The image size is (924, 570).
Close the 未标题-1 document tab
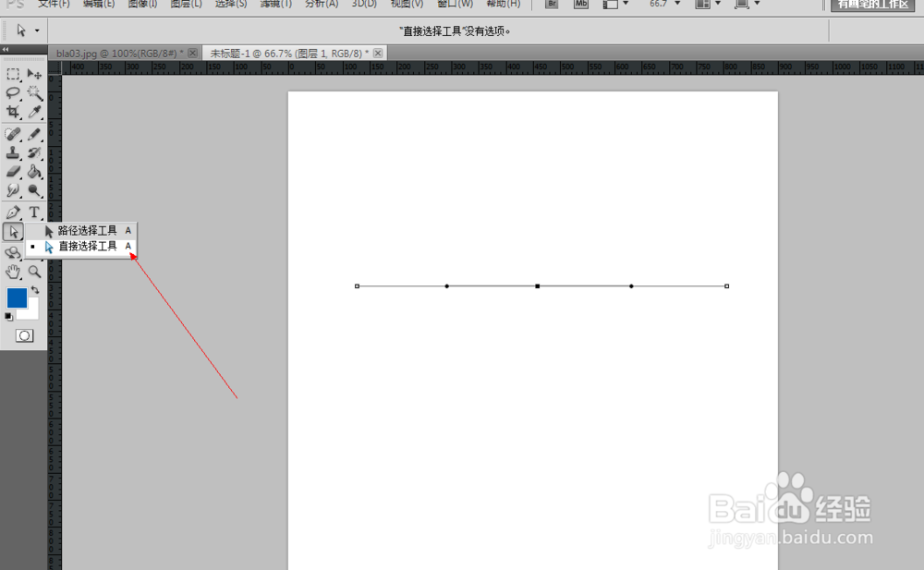pos(378,53)
